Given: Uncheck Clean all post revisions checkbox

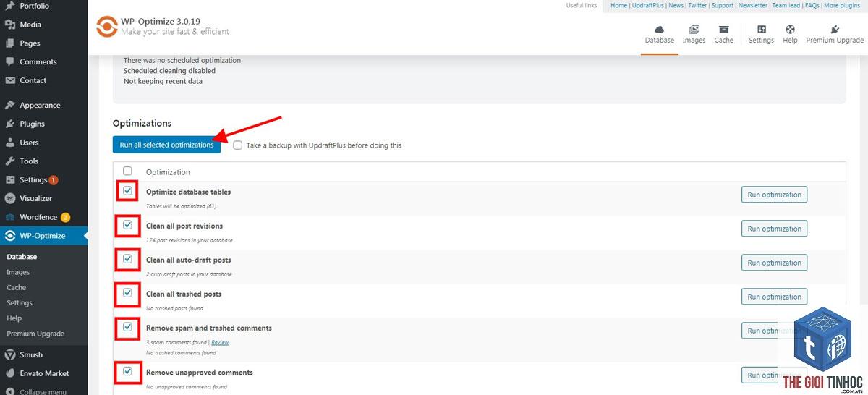Looking at the screenshot, I should click(x=128, y=225).
